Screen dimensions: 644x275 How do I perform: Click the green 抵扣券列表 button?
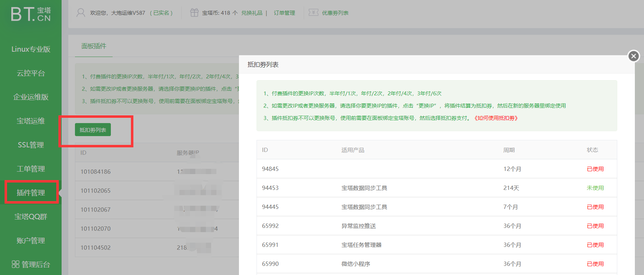tap(93, 130)
